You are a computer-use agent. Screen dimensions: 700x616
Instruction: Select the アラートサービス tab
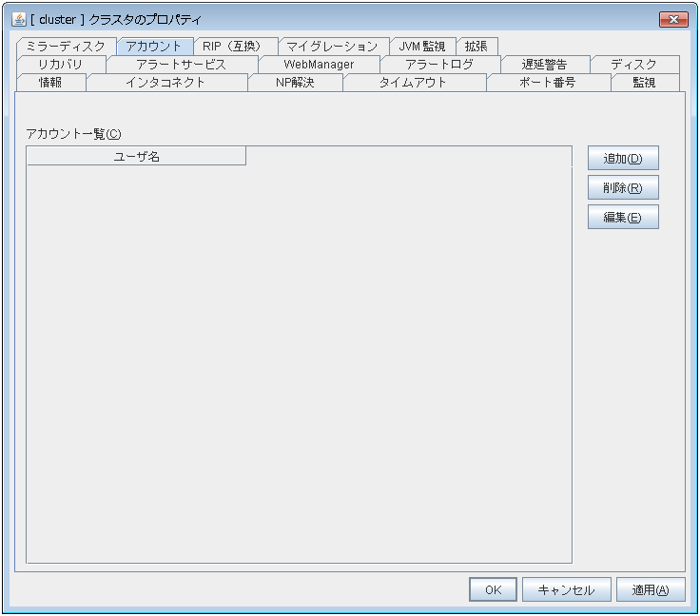(x=181, y=64)
